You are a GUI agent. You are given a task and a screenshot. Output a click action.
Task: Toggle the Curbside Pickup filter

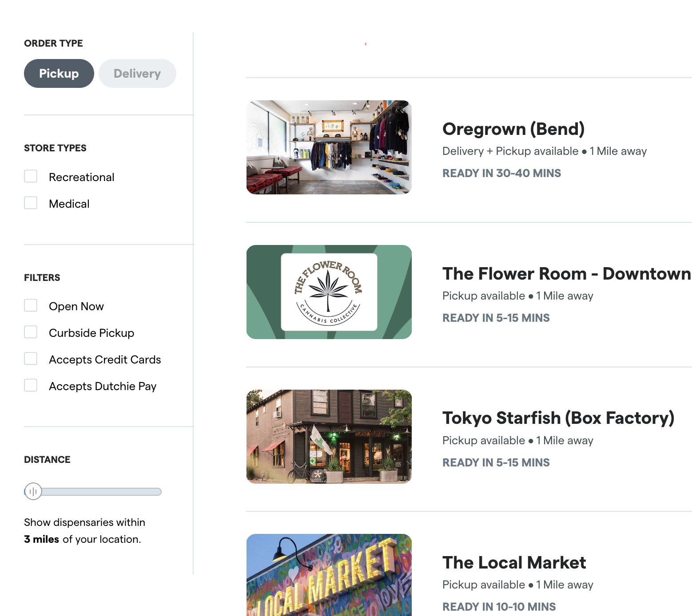(31, 332)
